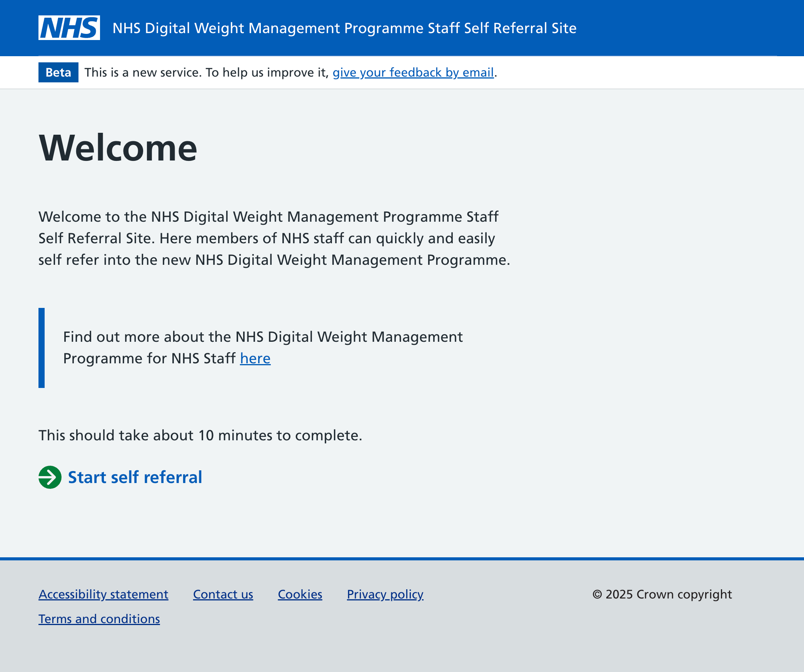The width and height of the screenshot is (804, 672).
Task: Click the Beta tag badge
Action: click(58, 72)
